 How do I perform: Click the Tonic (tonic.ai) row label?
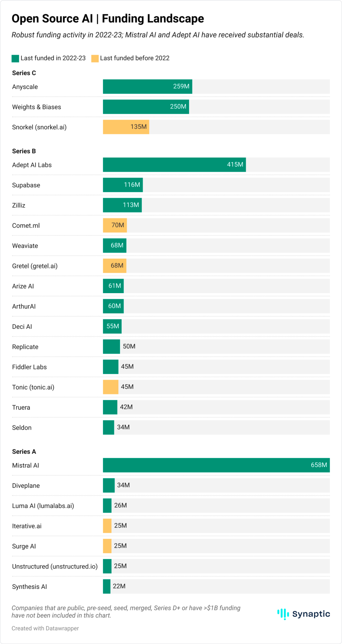pyautogui.click(x=33, y=387)
